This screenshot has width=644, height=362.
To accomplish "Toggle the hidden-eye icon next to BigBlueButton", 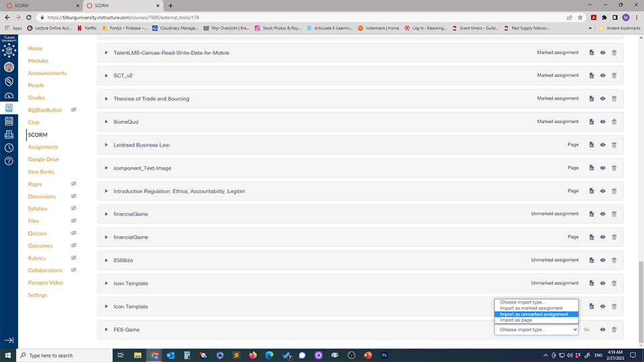I will click(x=74, y=109).
